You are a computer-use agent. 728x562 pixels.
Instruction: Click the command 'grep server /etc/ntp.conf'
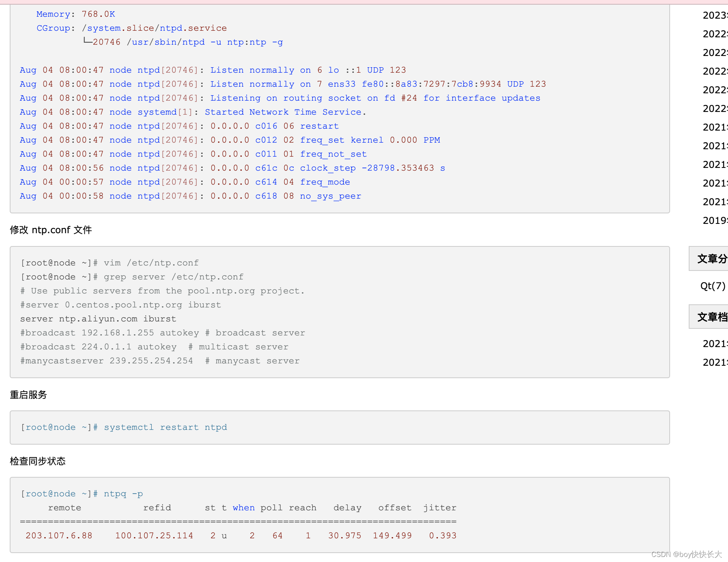173,277
